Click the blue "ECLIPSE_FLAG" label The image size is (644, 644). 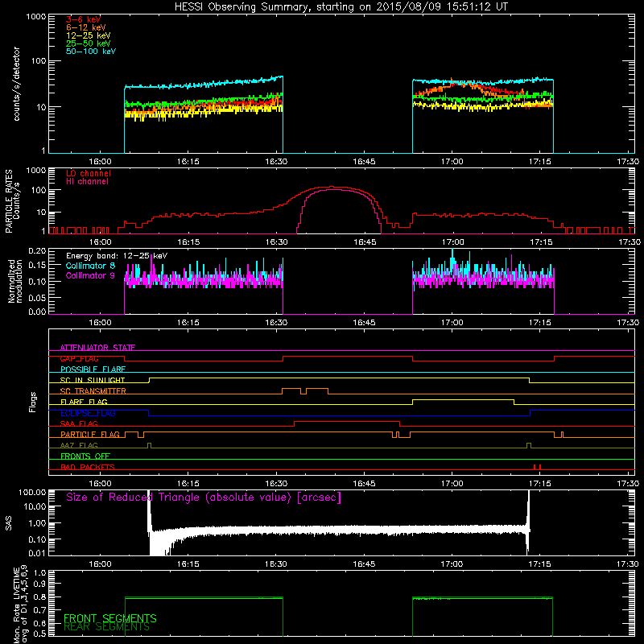(88, 413)
